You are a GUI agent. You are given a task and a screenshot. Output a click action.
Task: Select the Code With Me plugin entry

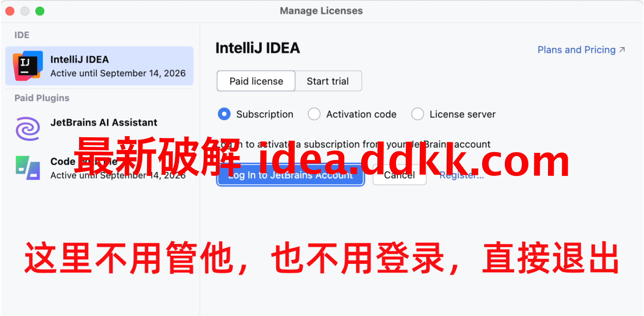tap(100, 168)
